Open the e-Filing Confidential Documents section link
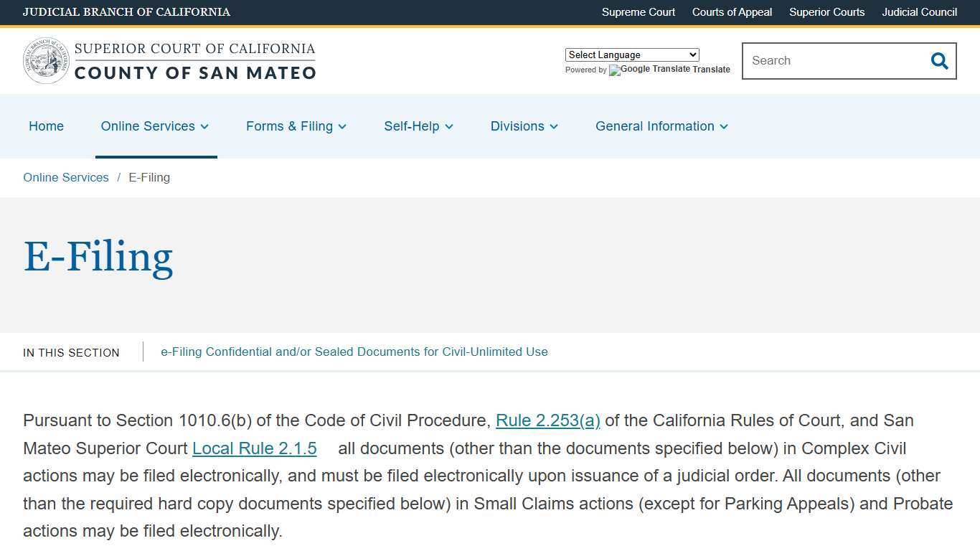Image resolution: width=980 pixels, height=551 pixels. point(354,352)
